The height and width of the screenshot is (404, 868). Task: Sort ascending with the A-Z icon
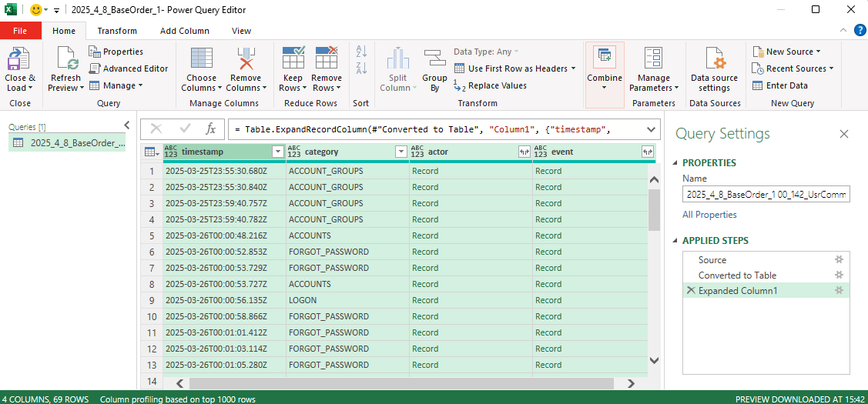[362, 52]
